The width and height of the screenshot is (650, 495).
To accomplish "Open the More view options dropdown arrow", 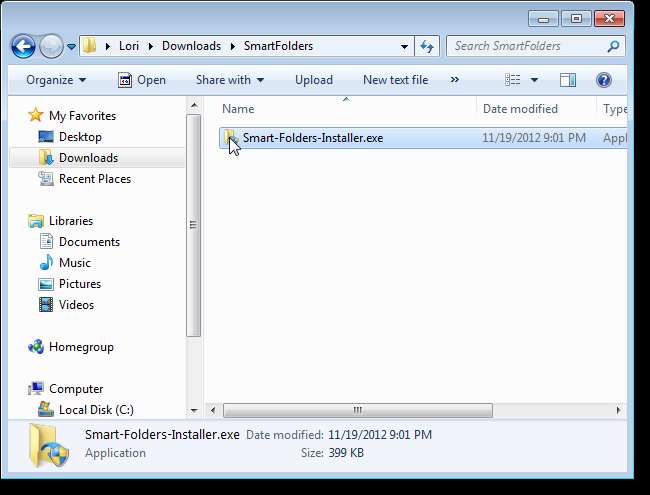I will [535, 80].
